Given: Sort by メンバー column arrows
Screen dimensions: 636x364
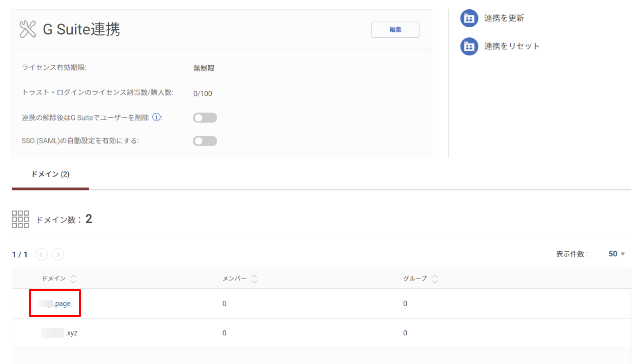Looking at the screenshot, I should pyautogui.click(x=254, y=279).
